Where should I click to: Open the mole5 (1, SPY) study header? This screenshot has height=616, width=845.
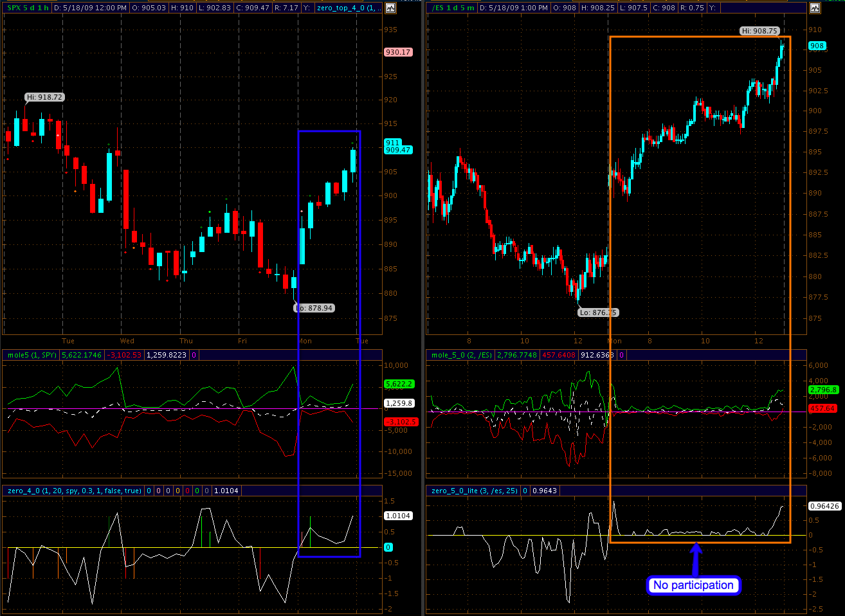click(x=32, y=355)
